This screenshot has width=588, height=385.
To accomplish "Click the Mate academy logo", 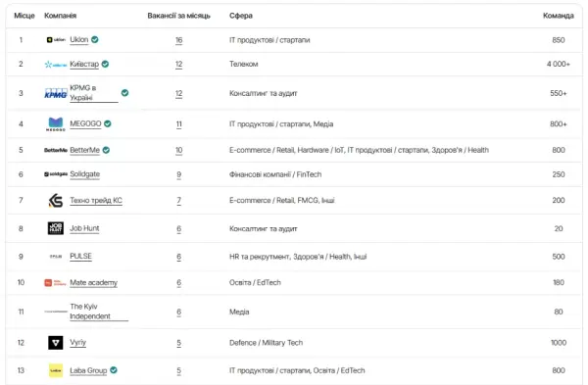I will (56, 283).
